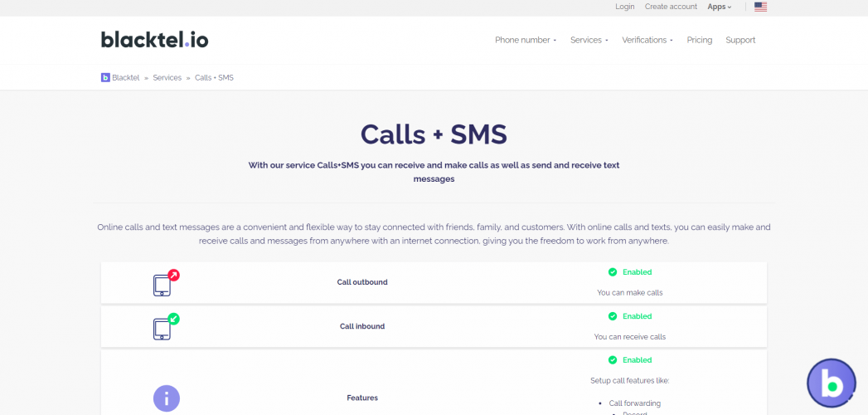Click the small Blacktel breadcrumb icon

click(x=105, y=77)
